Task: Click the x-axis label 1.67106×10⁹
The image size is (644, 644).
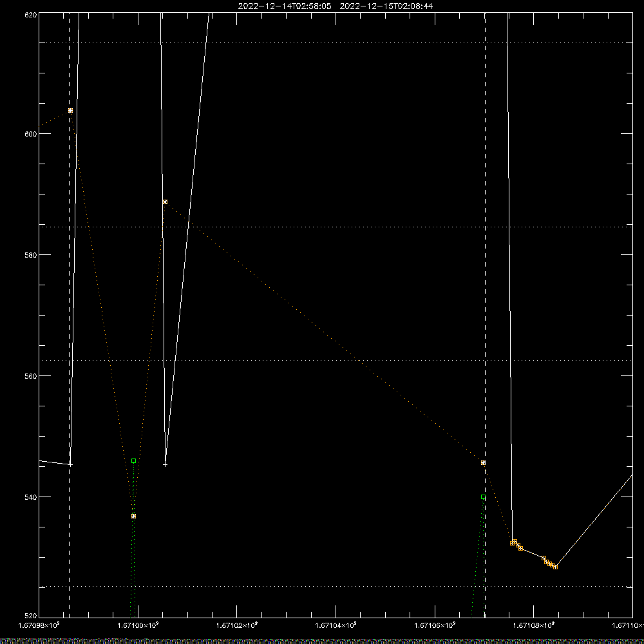Action: (435, 625)
